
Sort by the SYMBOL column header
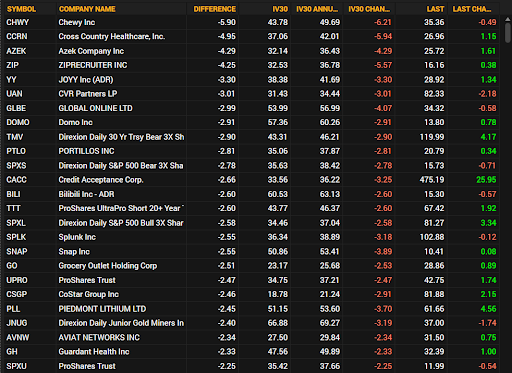point(21,9)
